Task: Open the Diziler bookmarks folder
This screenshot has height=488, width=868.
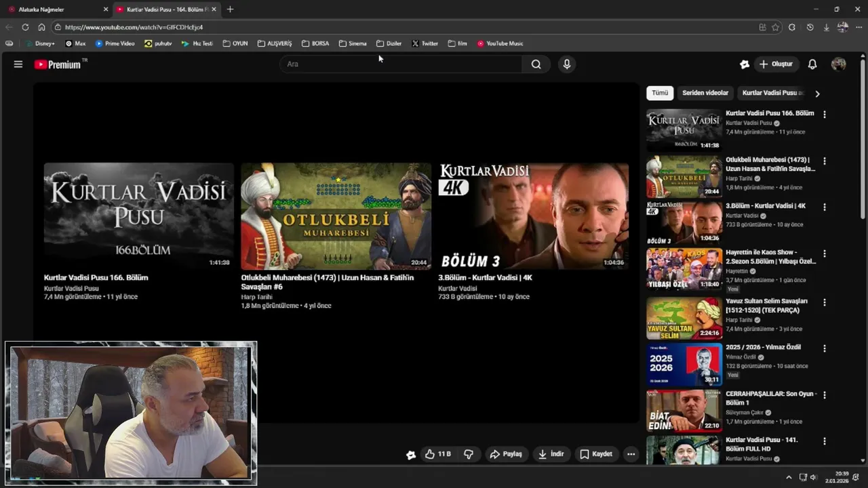Action: [x=389, y=43]
